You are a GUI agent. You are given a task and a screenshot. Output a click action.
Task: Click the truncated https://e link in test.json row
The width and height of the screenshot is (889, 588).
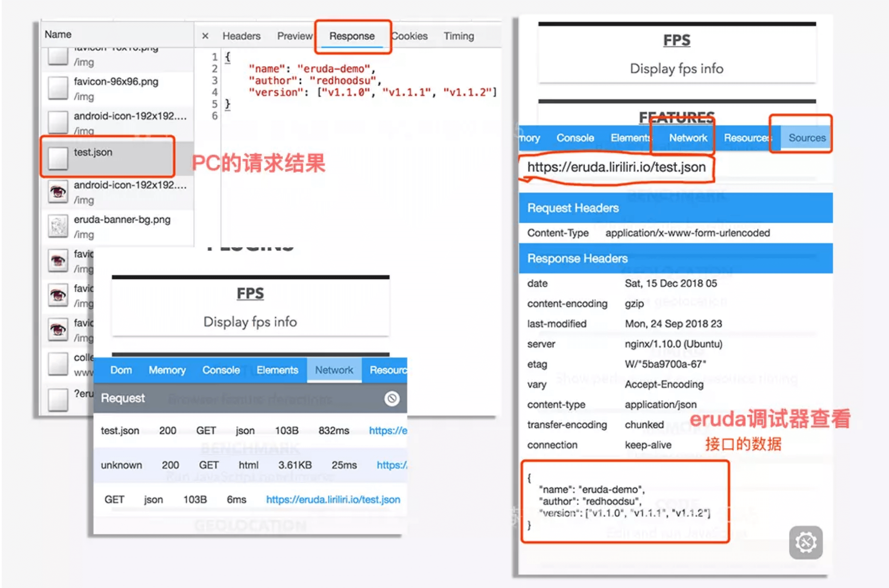pos(388,431)
